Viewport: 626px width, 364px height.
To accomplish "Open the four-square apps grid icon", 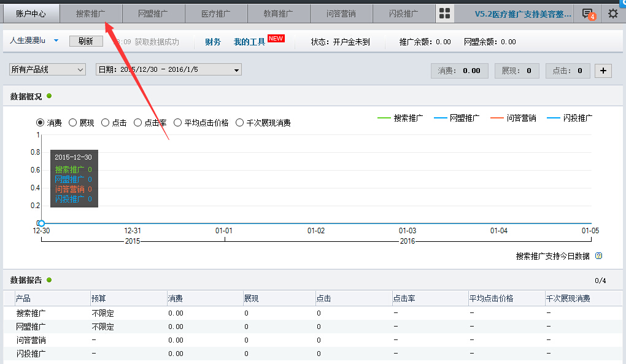I will [444, 14].
